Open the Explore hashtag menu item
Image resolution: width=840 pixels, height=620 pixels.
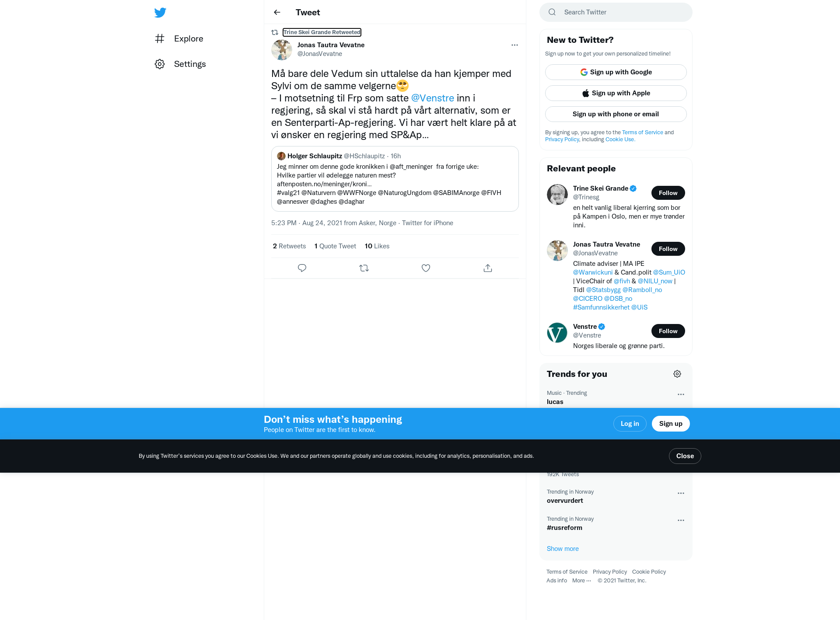(x=179, y=38)
